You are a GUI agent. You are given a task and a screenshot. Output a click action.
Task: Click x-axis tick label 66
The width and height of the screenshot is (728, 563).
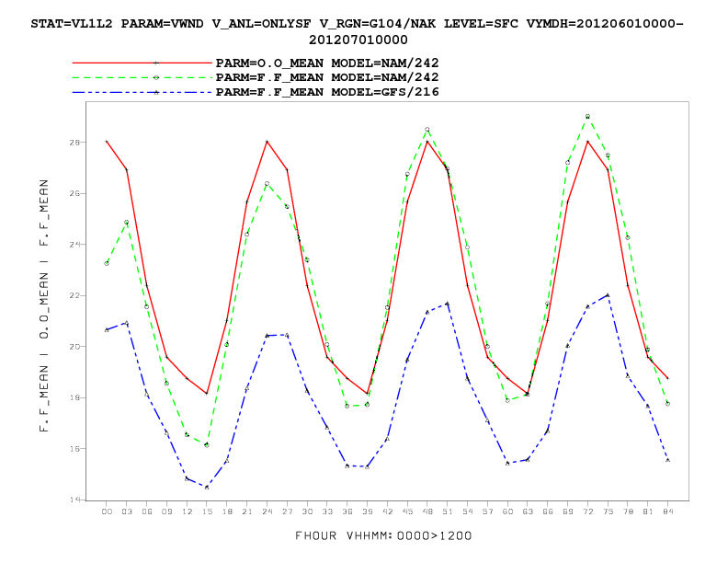[548, 511]
